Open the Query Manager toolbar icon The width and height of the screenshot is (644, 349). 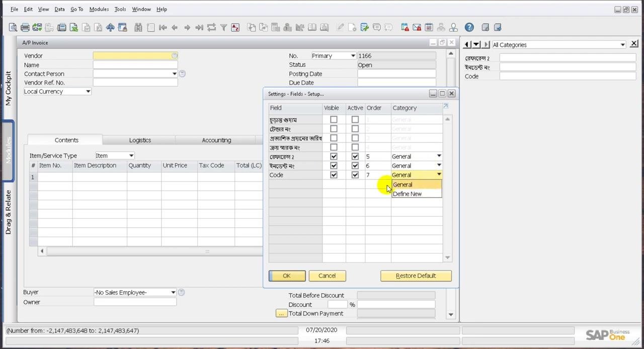(x=365, y=28)
